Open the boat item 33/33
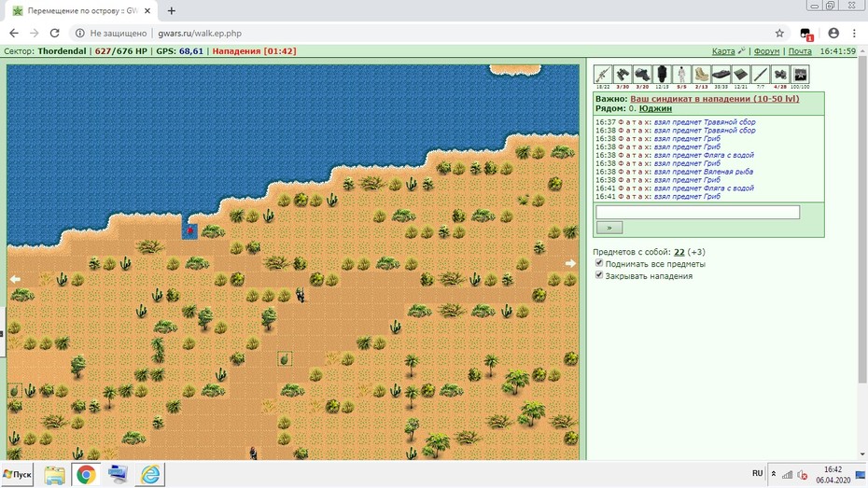Viewport: 868px width, 488px height. (x=721, y=74)
